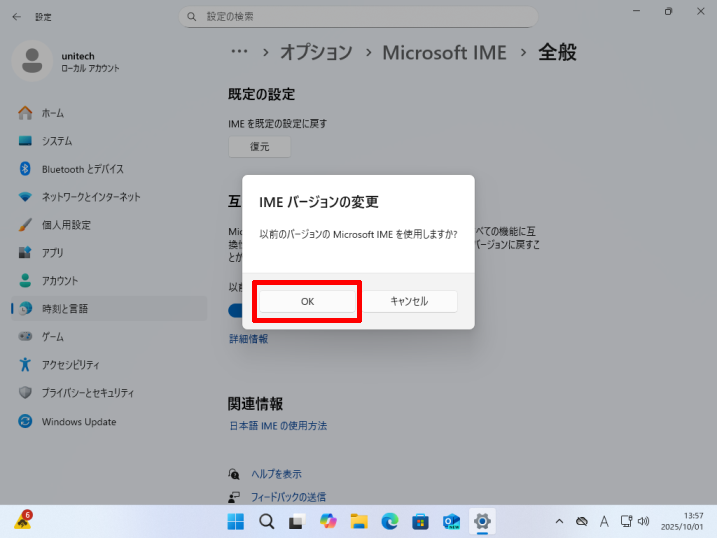Click the back arrow in the title bar
This screenshot has width=717, height=538.
click(16, 17)
